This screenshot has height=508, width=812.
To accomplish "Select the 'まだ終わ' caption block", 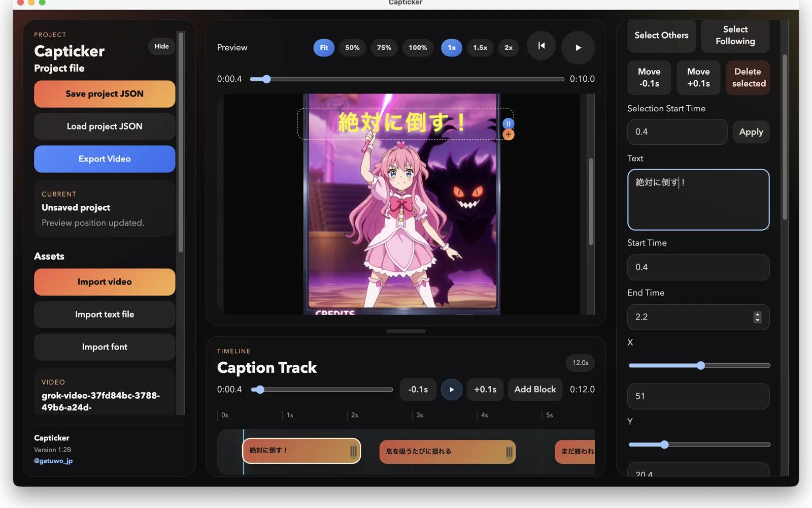I will [x=575, y=452].
